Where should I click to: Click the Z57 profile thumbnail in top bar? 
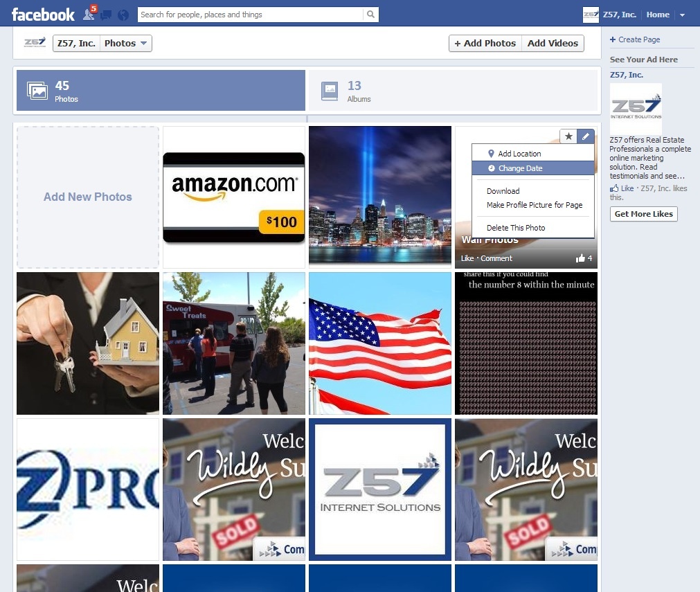click(591, 15)
